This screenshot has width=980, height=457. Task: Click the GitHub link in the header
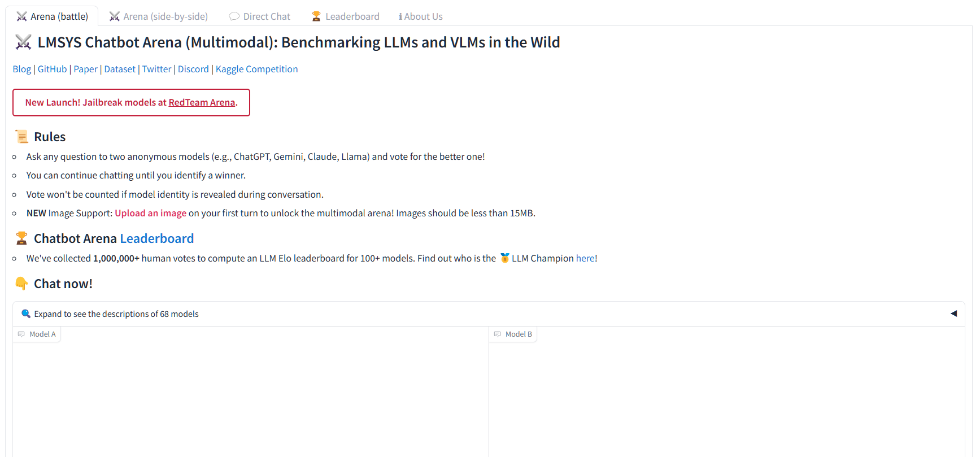pos(51,69)
